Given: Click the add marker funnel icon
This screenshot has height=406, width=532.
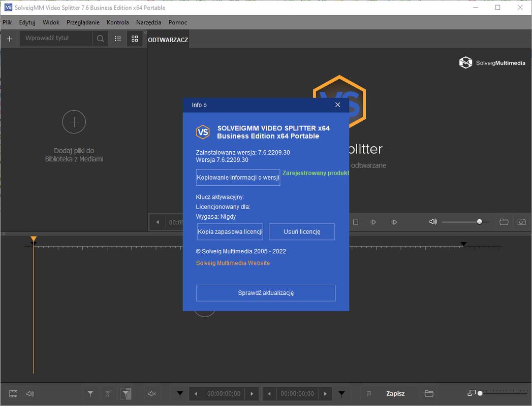Looking at the screenshot, I should (90, 393).
